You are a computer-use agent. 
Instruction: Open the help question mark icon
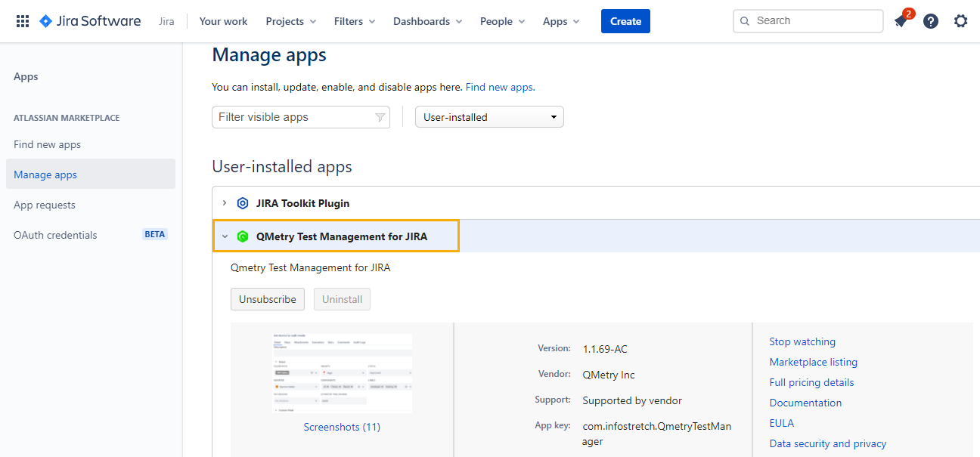(x=930, y=21)
